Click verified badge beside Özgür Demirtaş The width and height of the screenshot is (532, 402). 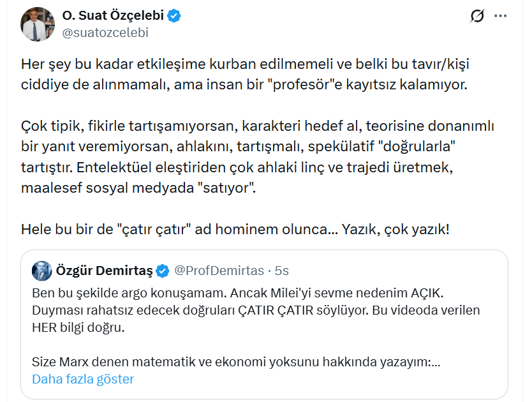[162, 271]
